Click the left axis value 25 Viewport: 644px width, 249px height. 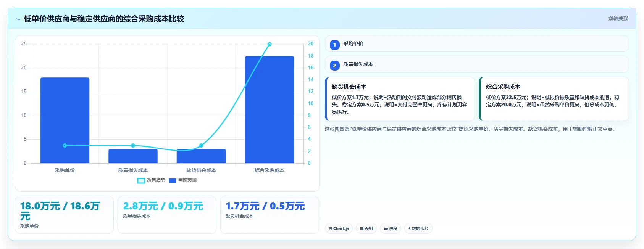[x=24, y=44]
